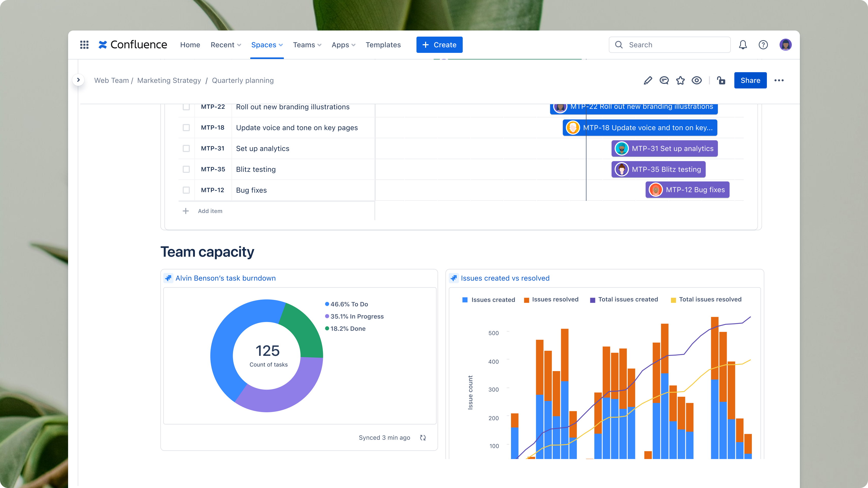Click the search magnifier icon
The image size is (868, 488).
[x=619, y=45]
